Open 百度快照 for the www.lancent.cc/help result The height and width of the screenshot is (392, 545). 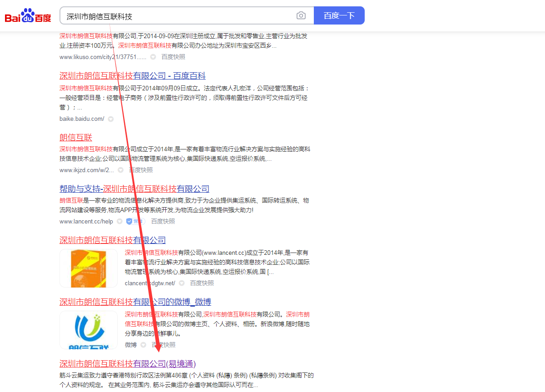[x=163, y=221]
